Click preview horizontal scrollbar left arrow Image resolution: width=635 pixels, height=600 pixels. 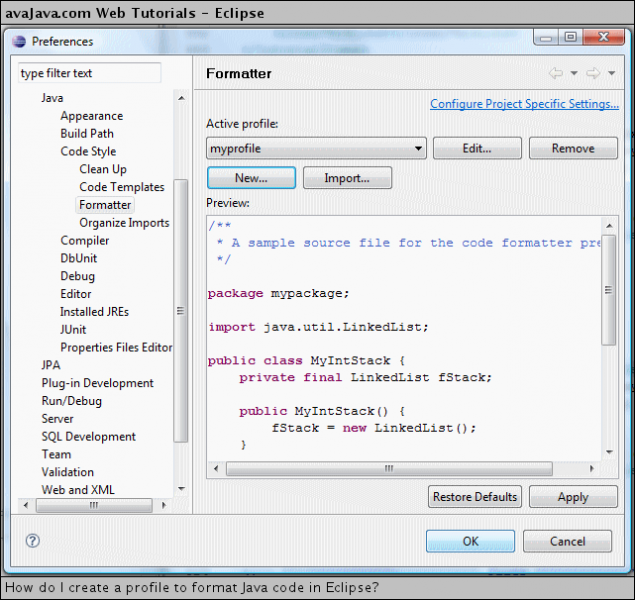point(216,469)
